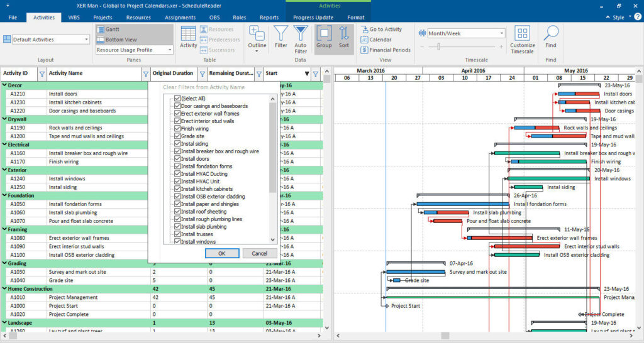Open the Resource Usage Profile dropdown
Image resolution: width=644 pixels, height=343 pixels.
point(170,50)
